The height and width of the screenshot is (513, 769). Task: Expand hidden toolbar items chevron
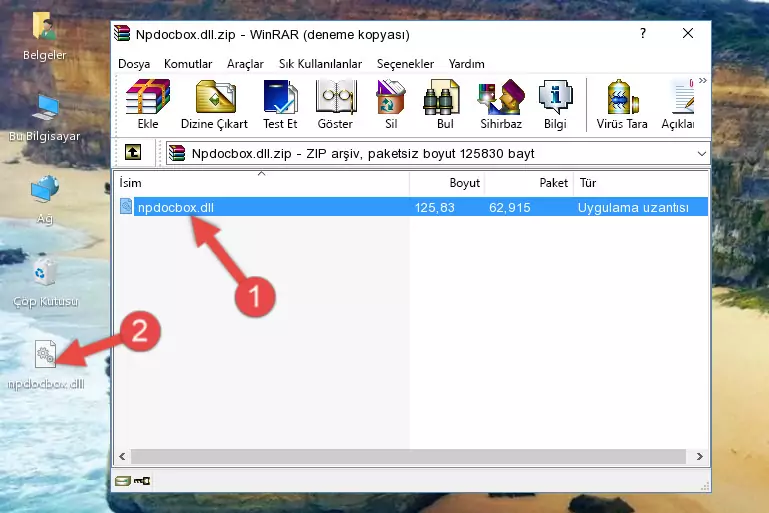click(x=703, y=80)
